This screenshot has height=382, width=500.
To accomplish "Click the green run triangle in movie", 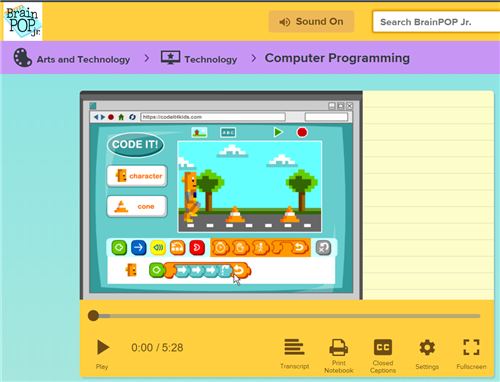I will (278, 132).
